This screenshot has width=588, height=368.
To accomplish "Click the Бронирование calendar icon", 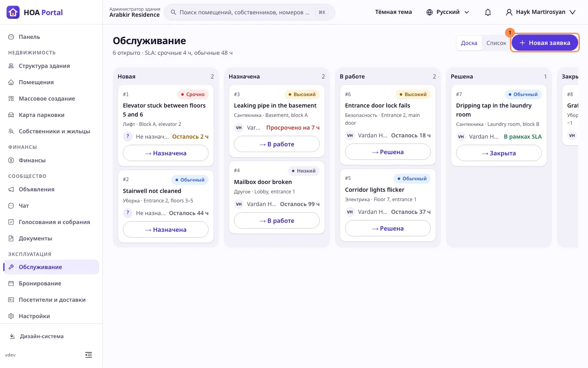I will coord(11,283).
